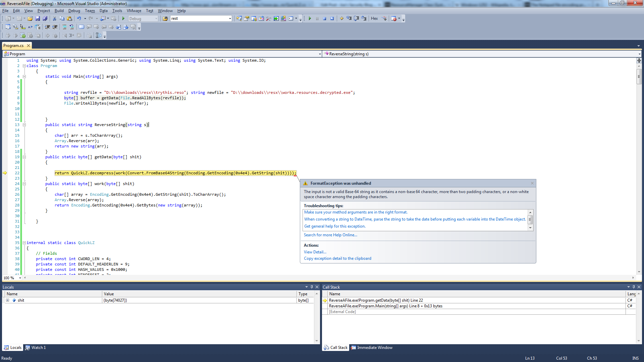Screen dimensions: 644x362
Task: Click the Step Into icon
Action: click(349, 18)
